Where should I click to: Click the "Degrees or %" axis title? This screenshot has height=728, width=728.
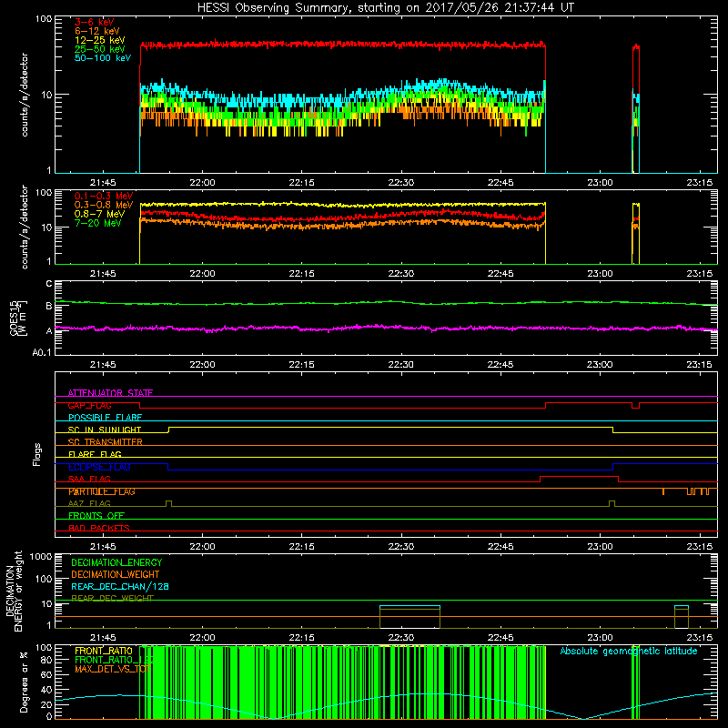(24, 682)
